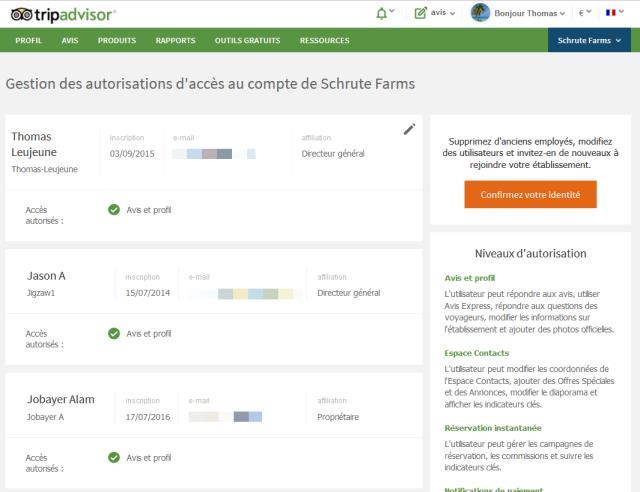
Task: Click green checkmark in Thomas Leujeune's access row
Action: (114, 210)
